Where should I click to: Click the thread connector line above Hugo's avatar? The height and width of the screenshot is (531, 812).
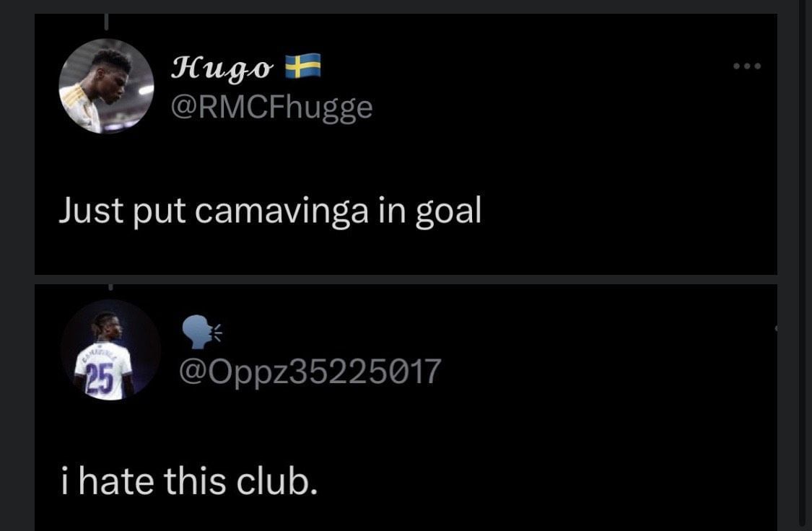pos(106,23)
